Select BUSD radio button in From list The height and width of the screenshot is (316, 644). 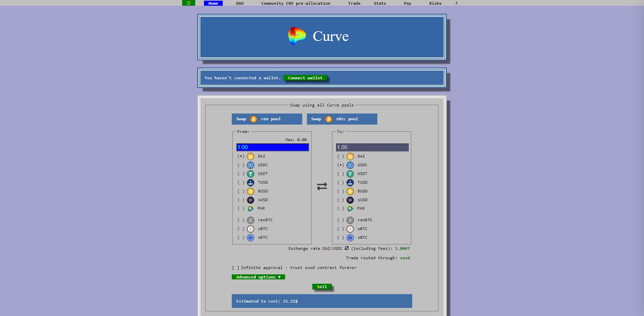click(241, 191)
